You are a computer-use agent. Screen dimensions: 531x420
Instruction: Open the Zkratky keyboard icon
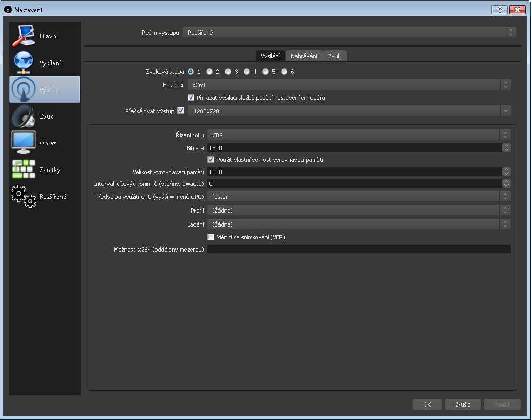point(24,169)
